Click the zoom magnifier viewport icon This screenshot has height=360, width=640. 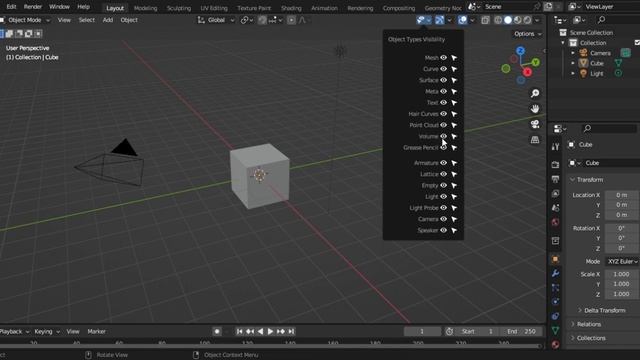point(535,93)
